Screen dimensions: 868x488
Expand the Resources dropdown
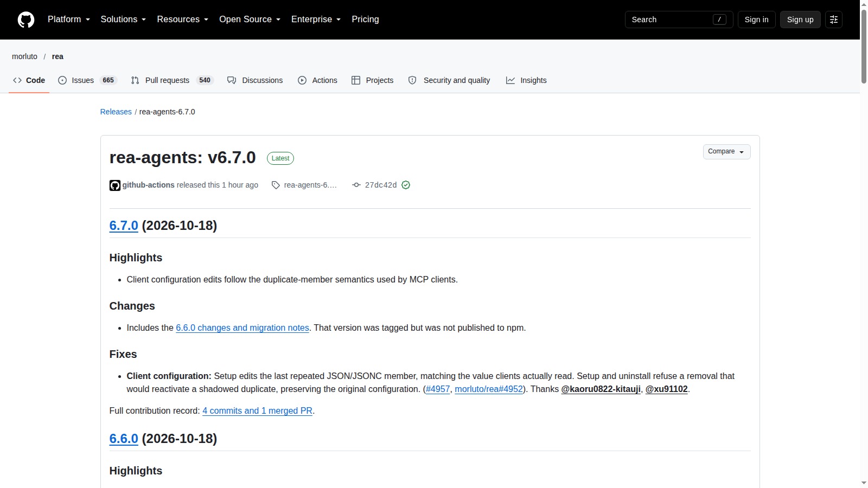coord(183,20)
